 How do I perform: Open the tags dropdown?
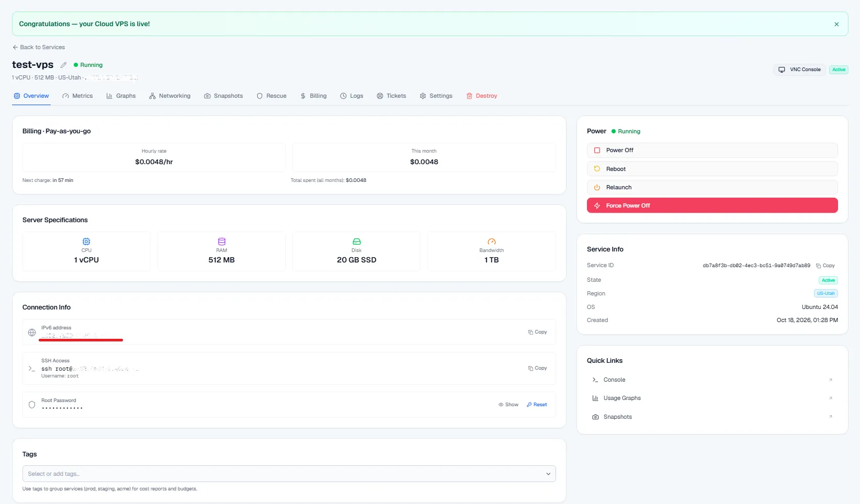[289, 474]
